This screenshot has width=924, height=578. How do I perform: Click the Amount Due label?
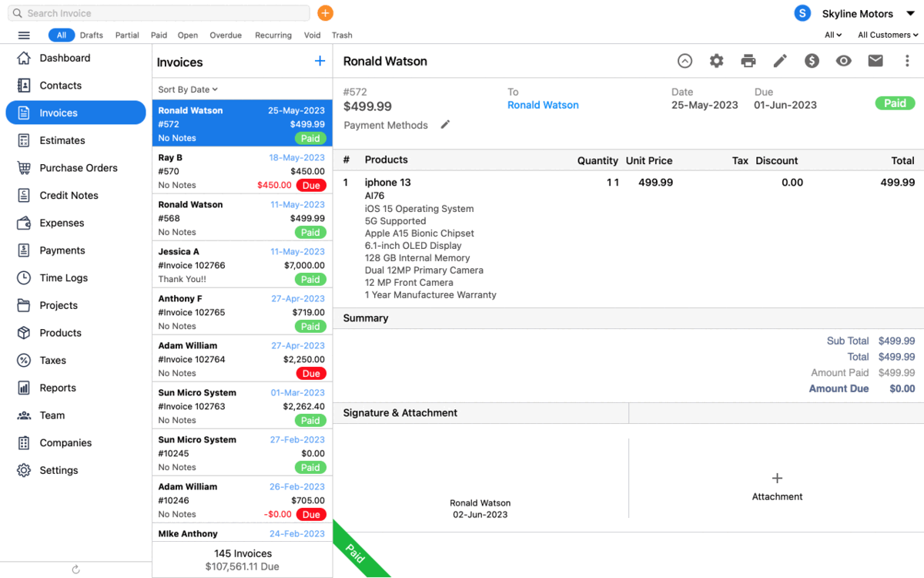(839, 388)
